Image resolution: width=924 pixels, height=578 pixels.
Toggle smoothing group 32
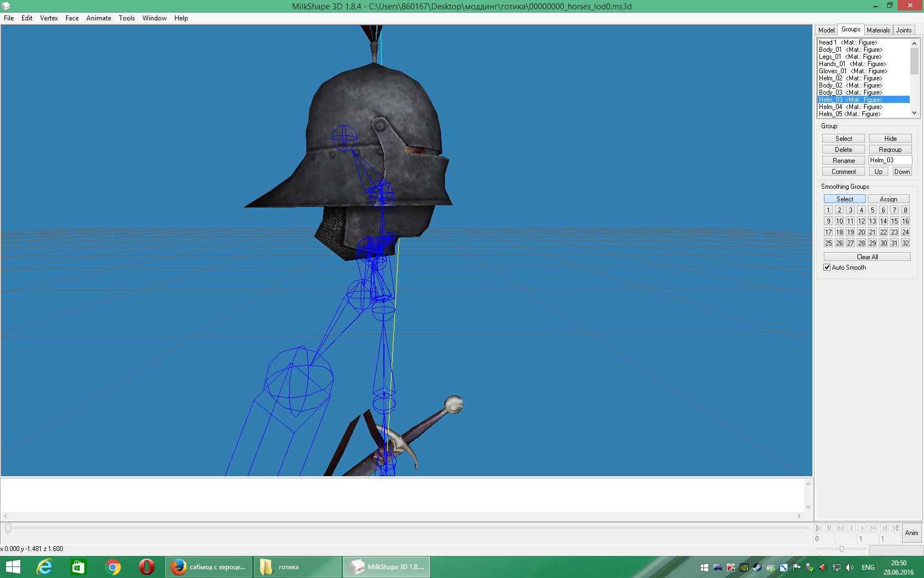coord(905,243)
